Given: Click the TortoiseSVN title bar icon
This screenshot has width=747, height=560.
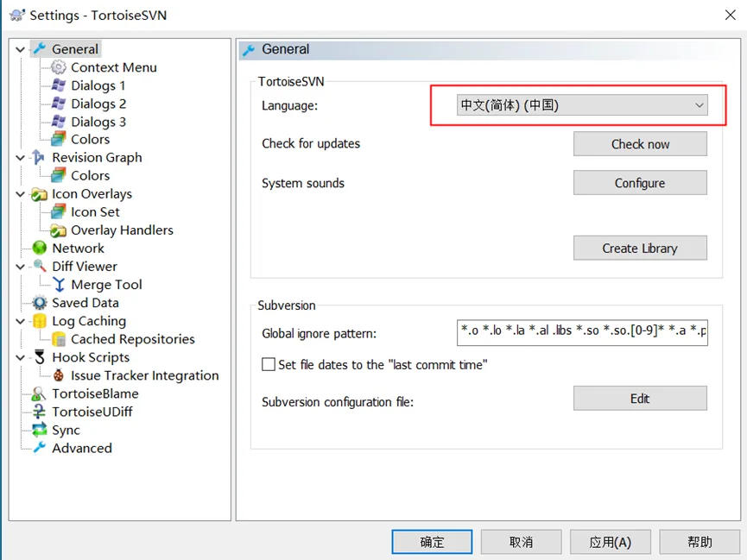Looking at the screenshot, I should (16, 15).
